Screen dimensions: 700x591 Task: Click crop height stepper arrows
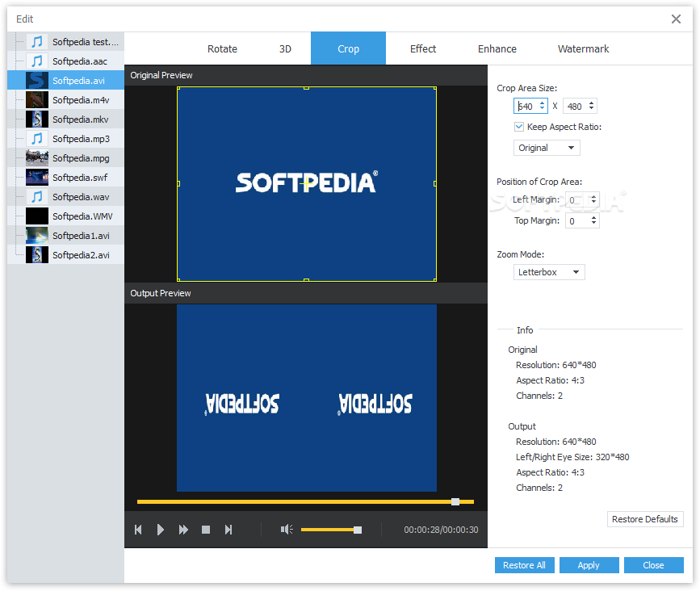click(591, 106)
